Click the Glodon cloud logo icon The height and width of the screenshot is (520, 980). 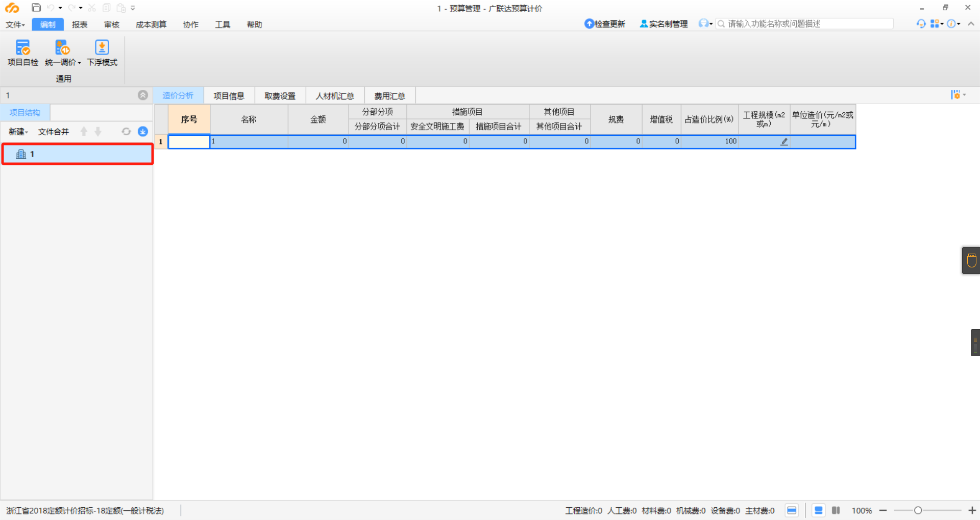pos(12,8)
